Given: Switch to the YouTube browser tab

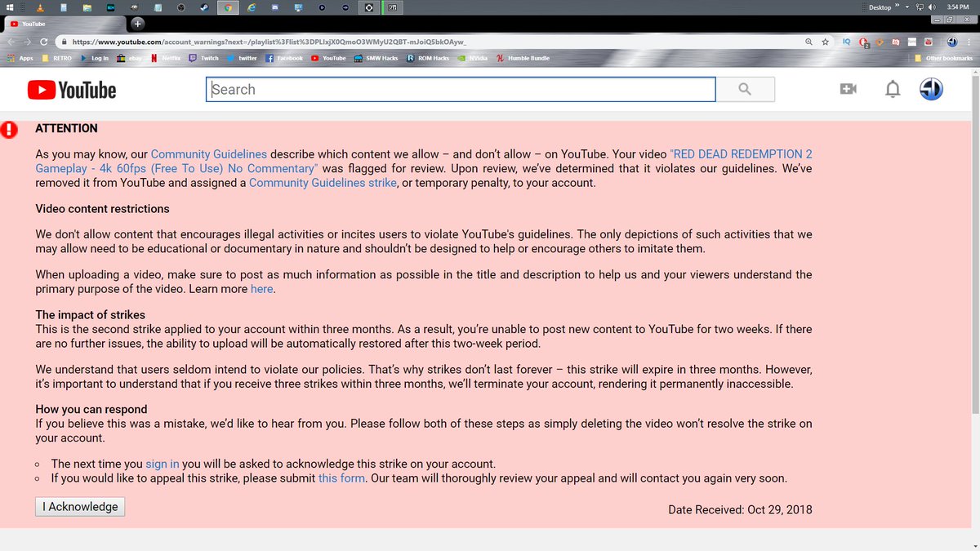Looking at the screenshot, I should [65, 24].
